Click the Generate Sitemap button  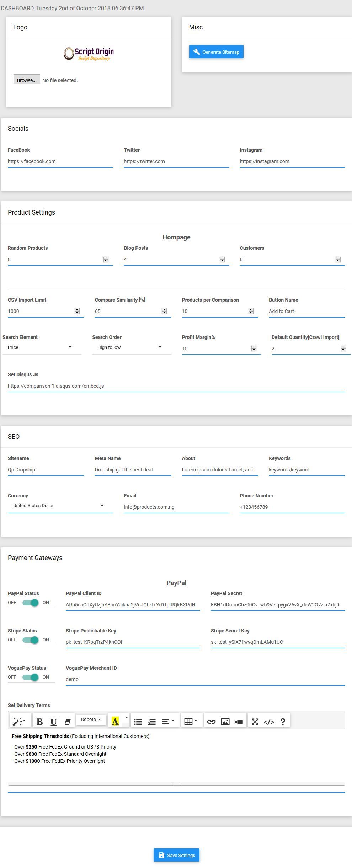[216, 52]
